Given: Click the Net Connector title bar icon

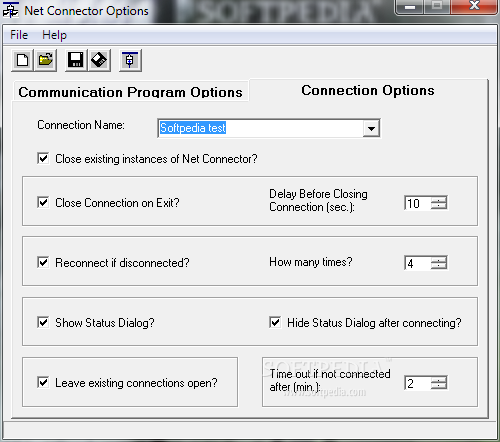Looking at the screenshot, I should pos(10,10).
